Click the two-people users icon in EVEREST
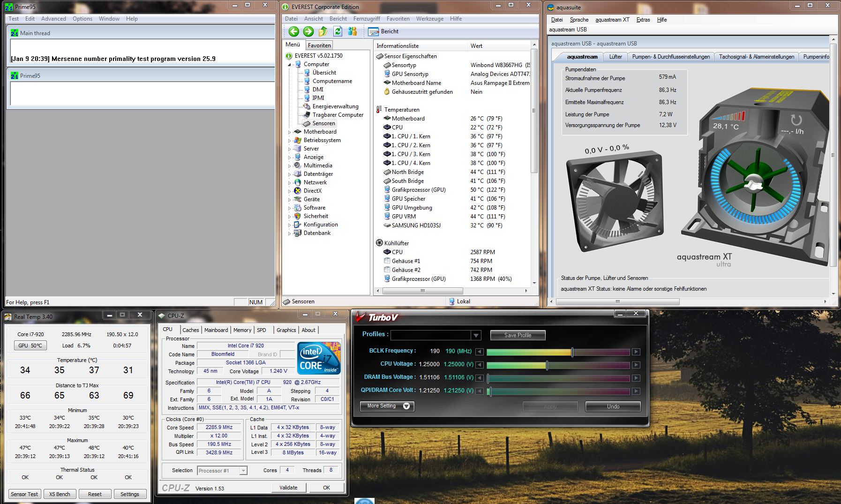Viewport: 841px width, 504px height. pos(353,31)
